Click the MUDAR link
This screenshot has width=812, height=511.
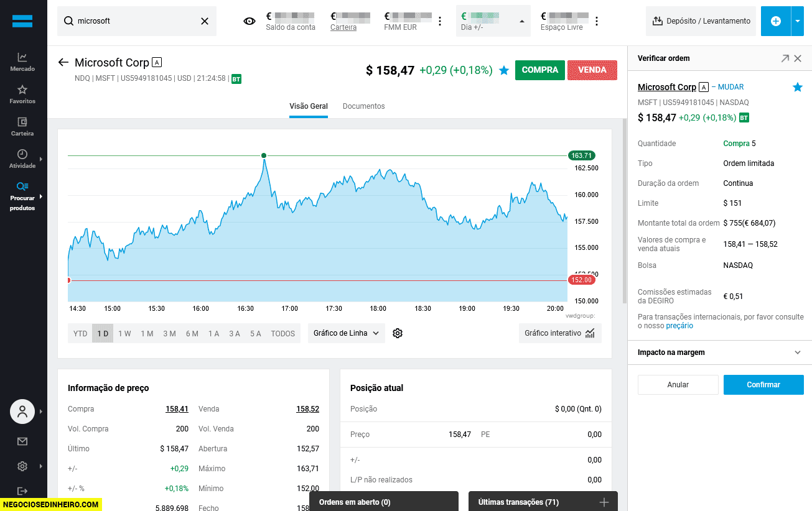731,87
